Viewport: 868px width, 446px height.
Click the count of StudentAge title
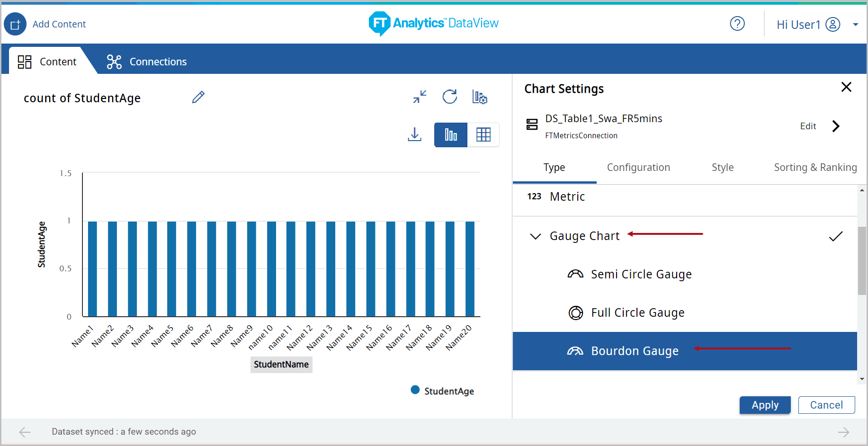pyautogui.click(x=82, y=98)
